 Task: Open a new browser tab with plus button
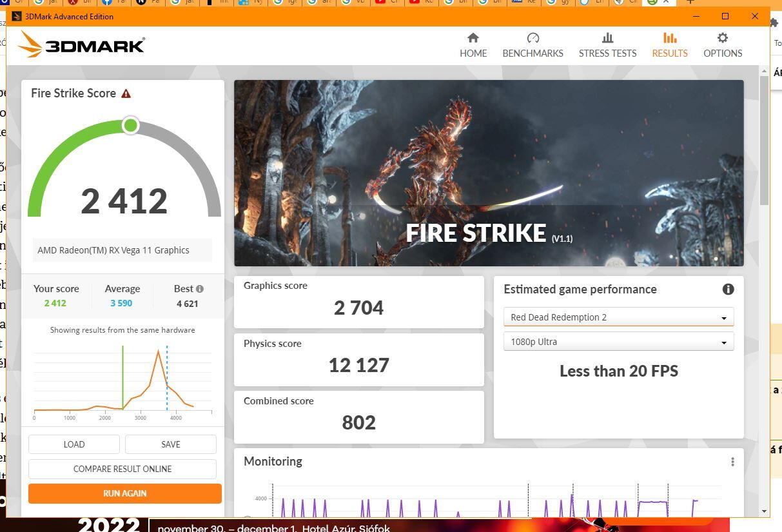click(x=690, y=2)
